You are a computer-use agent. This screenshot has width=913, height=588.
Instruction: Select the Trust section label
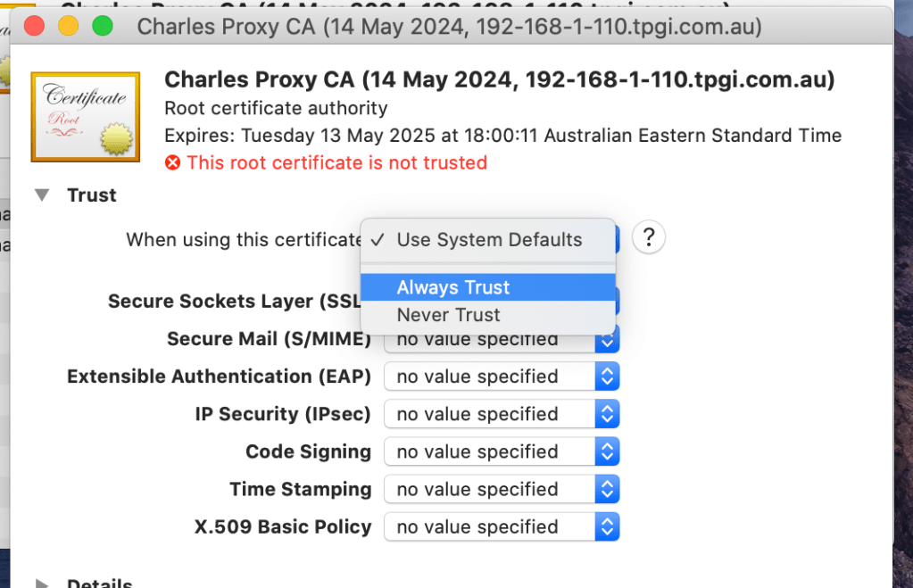[92, 195]
